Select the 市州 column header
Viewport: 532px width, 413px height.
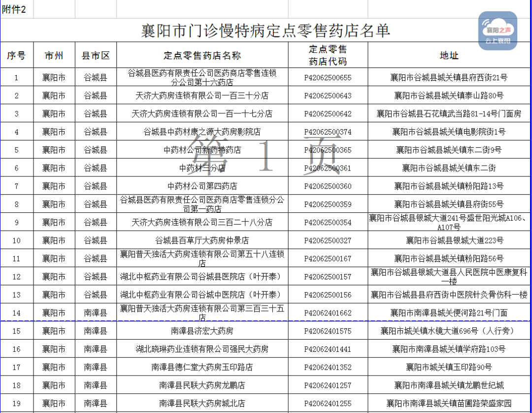point(54,55)
